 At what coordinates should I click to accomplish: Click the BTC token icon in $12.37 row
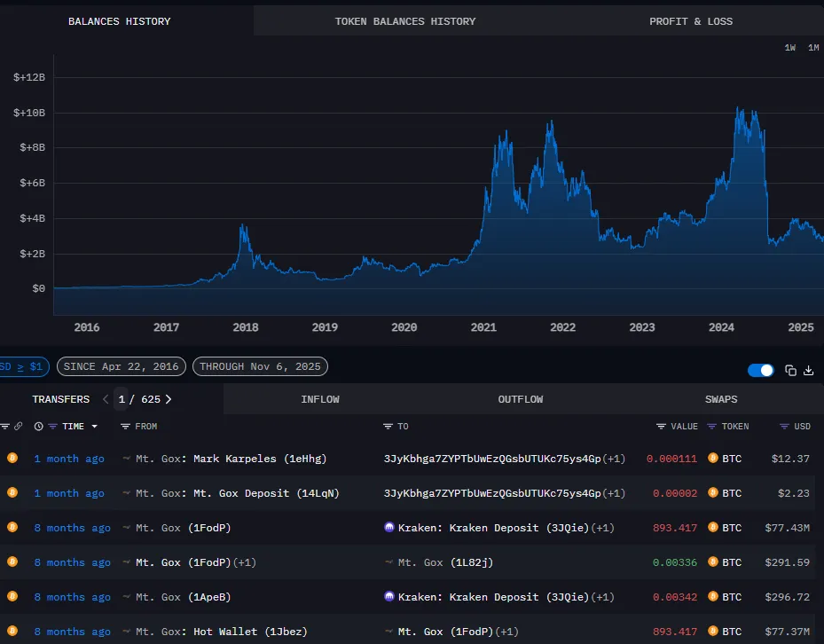[x=712, y=459]
